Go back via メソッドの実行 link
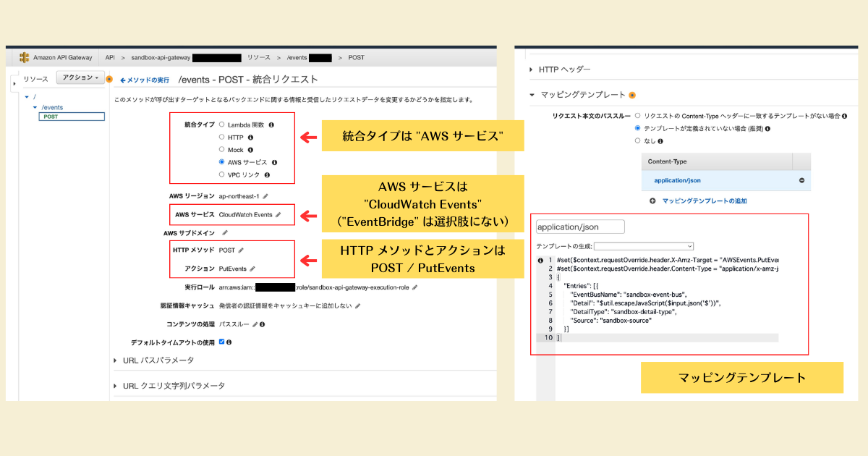Screen dimensions: 868x456 click(145, 79)
